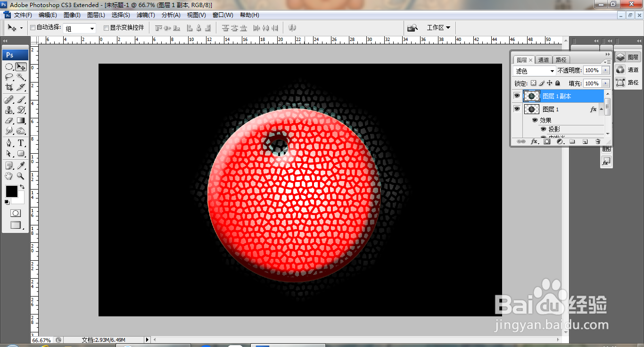The image size is (644, 347).
Task: Toggle visibility of 投影 effect
Action: pyautogui.click(x=543, y=129)
